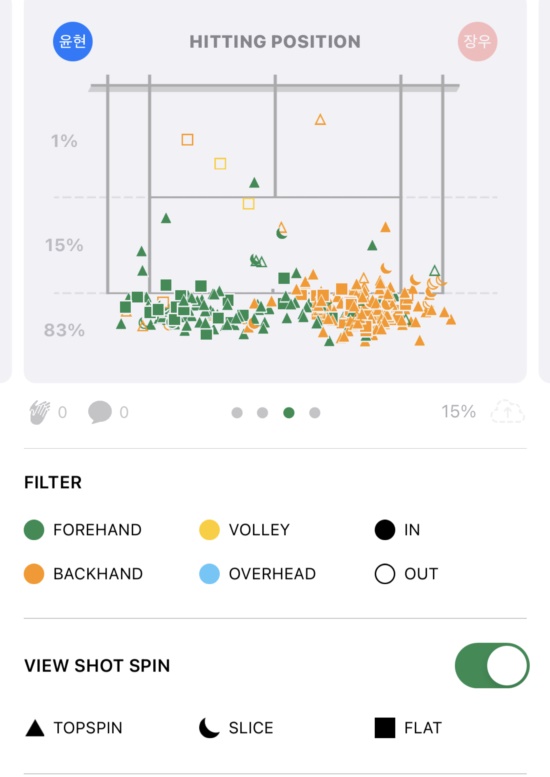Select the pink 장우 player avatar
This screenshot has width=550, height=777.
pos(477,41)
